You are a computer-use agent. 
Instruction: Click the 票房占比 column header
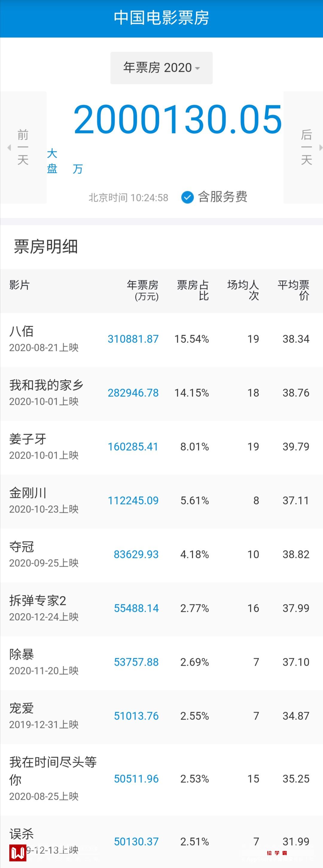click(x=193, y=290)
